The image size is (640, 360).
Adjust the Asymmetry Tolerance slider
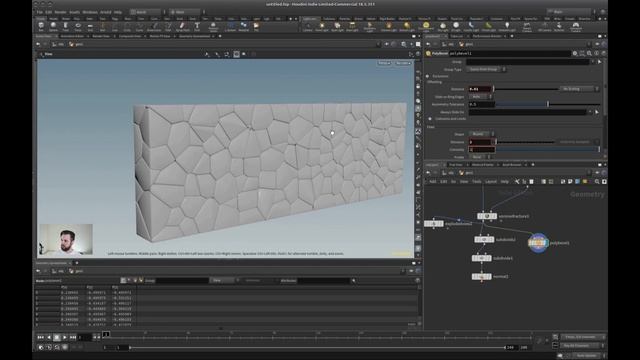[547, 104]
